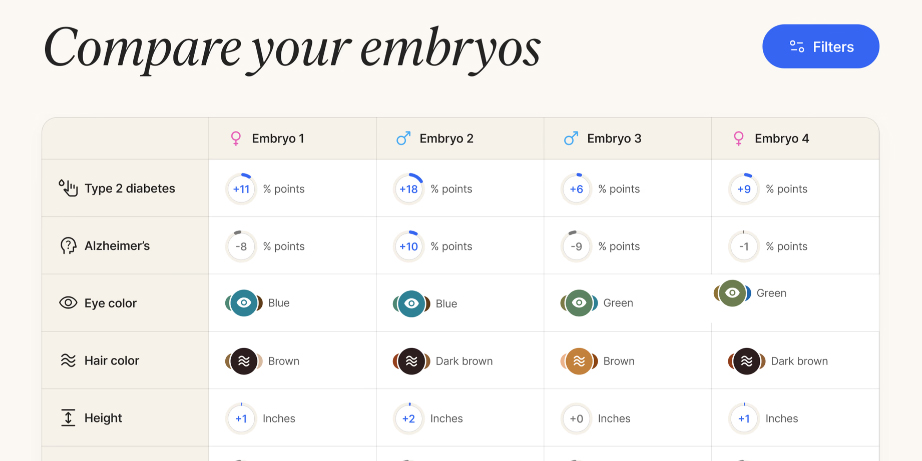This screenshot has width=922, height=461.
Task: Click the Green eye swatch for Embryo 4
Action: [x=732, y=293]
